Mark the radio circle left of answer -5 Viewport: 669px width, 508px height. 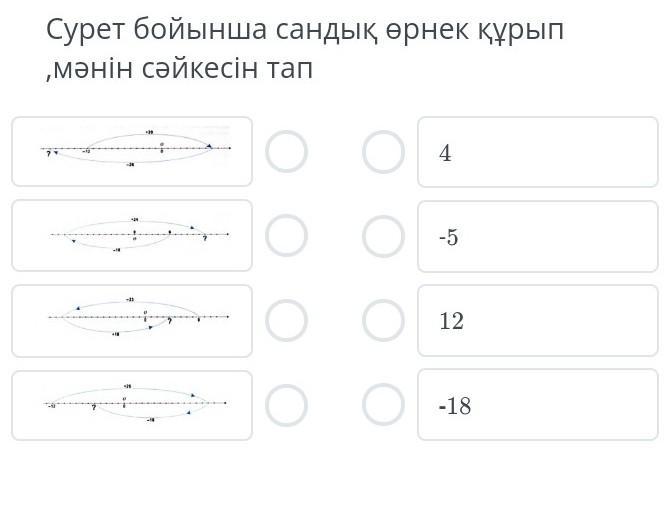point(384,236)
